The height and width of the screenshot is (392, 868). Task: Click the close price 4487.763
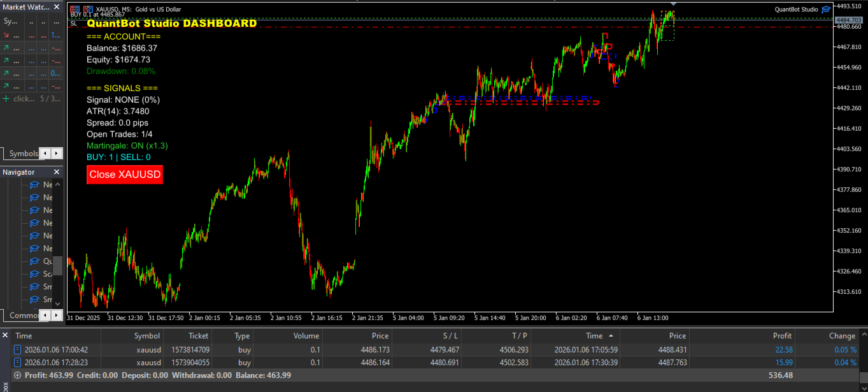click(x=672, y=362)
